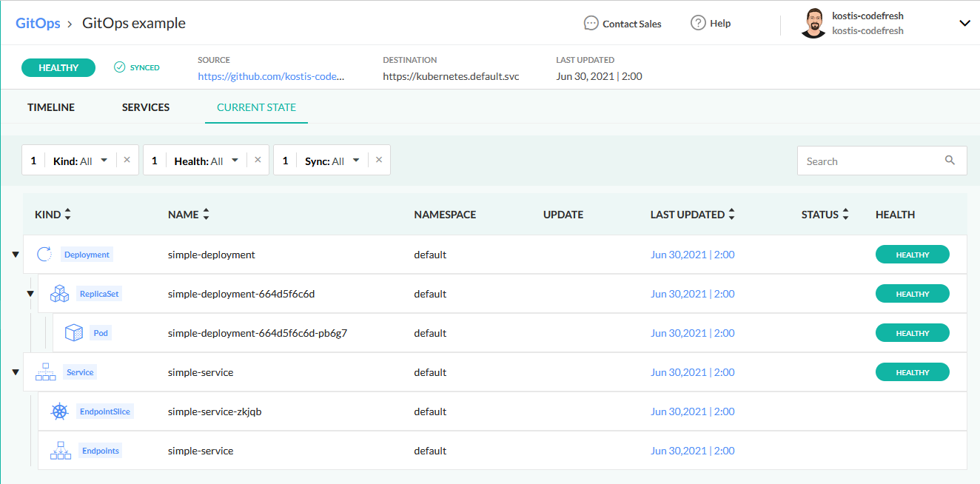Click the HEALTH column header
The width and height of the screenshot is (980, 484).
click(895, 215)
